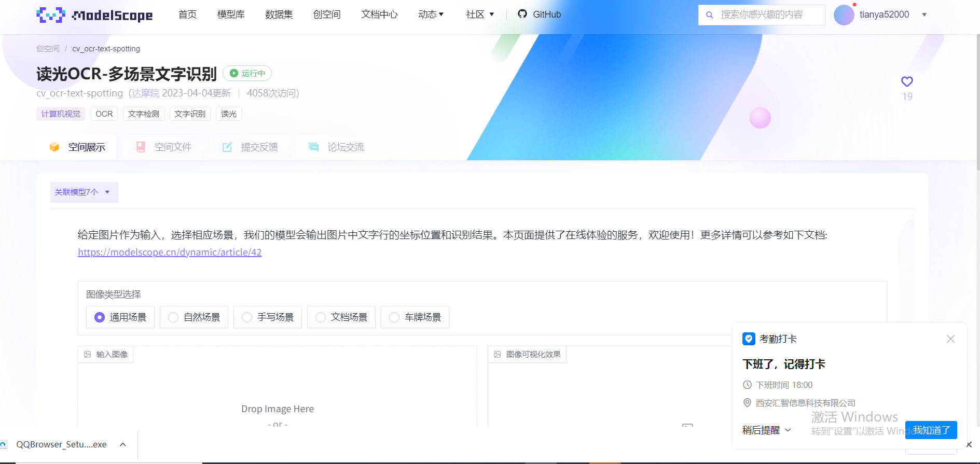Image resolution: width=980 pixels, height=464 pixels.
Task: Click the search input field
Action: coord(762,15)
